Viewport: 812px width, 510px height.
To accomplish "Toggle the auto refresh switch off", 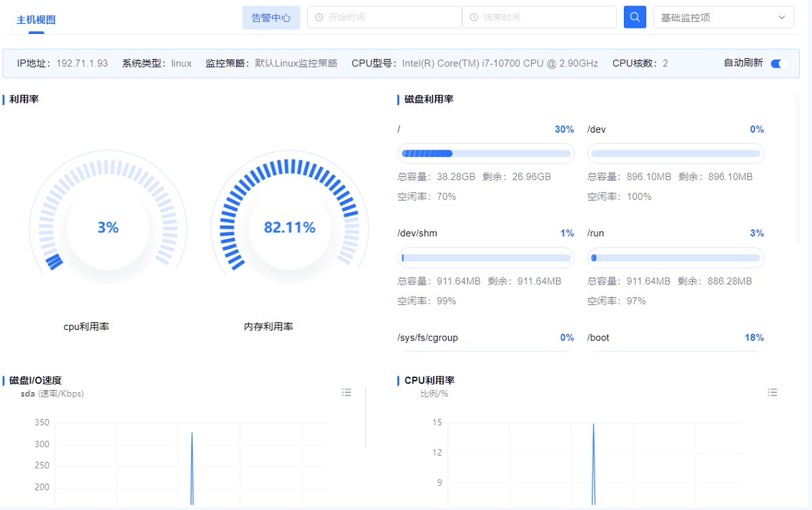I will click(x=779, y=64).
